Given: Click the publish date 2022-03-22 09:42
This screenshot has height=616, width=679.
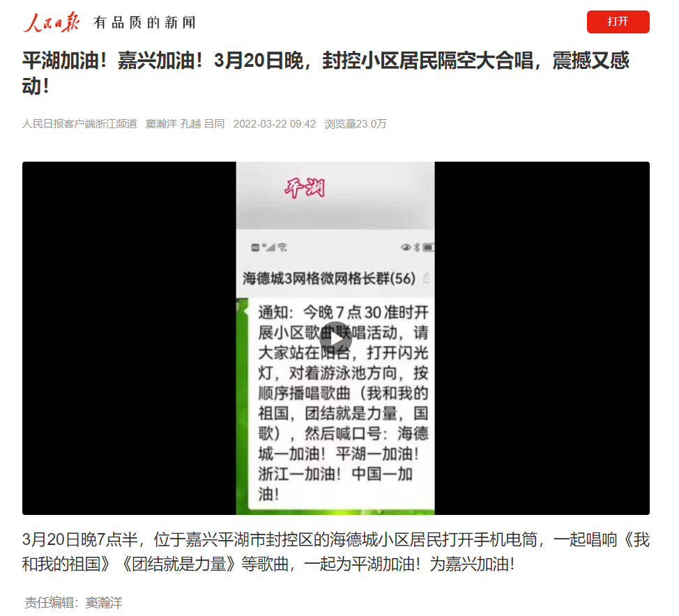Looking at the screenshot, I should click(275, 124).
